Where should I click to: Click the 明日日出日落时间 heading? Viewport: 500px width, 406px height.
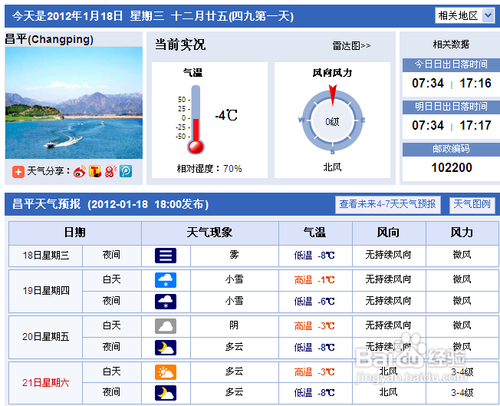(x=451, y=107)
